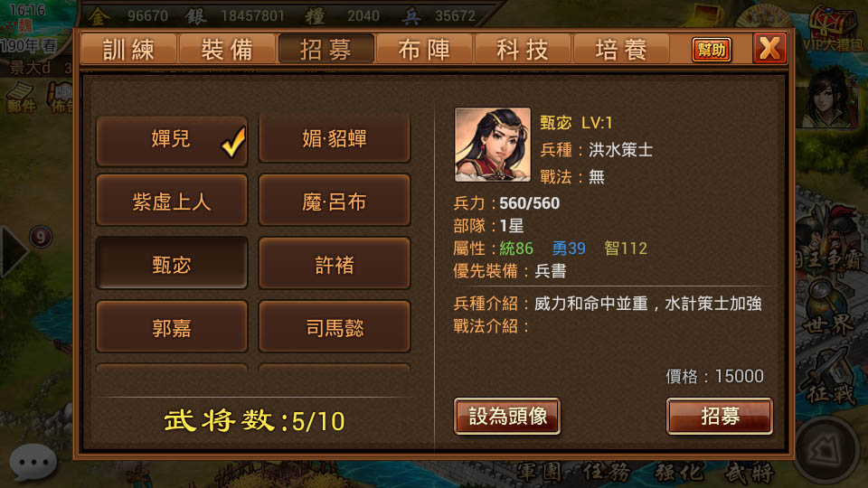Image resolution: width=868 pixels, height=488 pixels.
Task: Tap the 征戰 sword icon
Action: (829, 378)
